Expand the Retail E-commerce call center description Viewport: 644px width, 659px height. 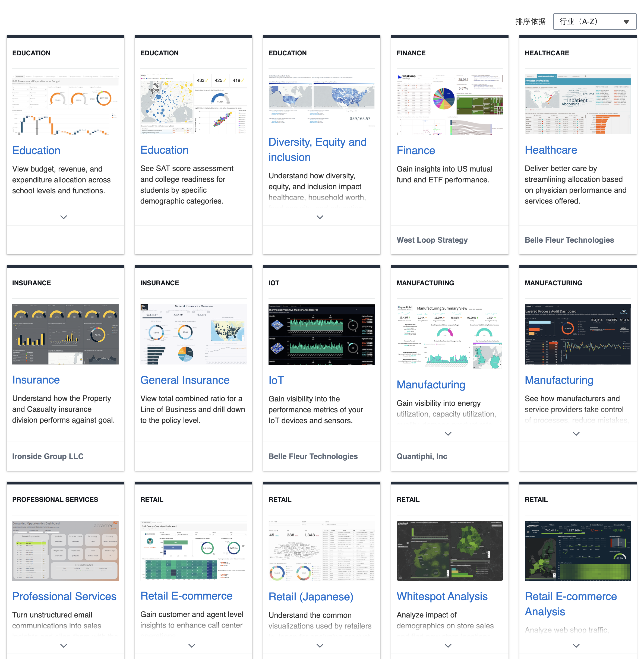point(192,645)
